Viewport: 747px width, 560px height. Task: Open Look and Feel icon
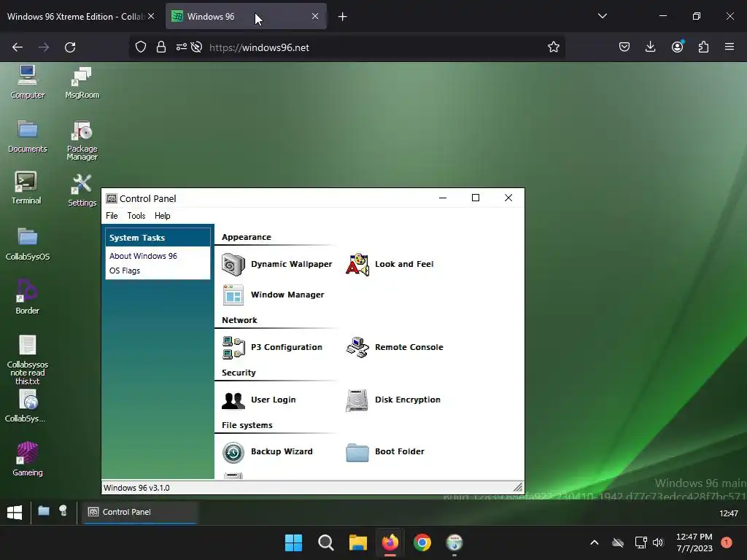[x=357, y=264]
